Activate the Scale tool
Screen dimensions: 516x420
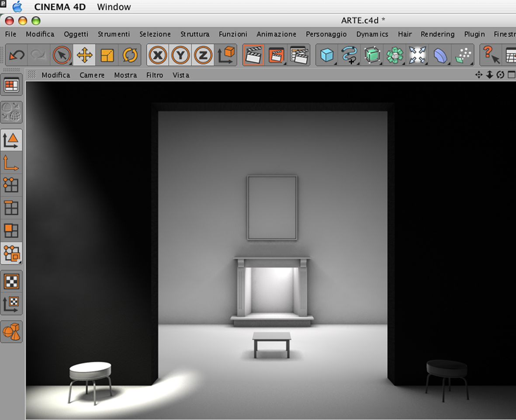point(107,55)
